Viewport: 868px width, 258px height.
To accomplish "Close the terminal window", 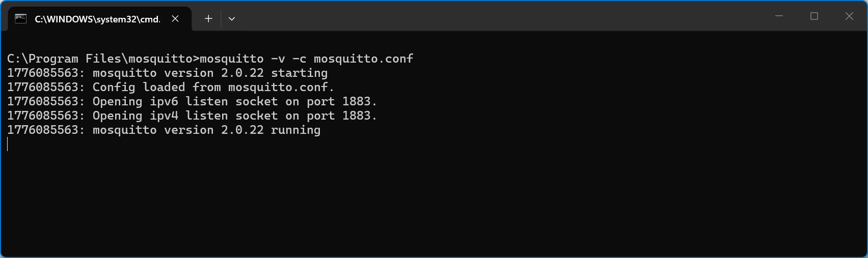I will pyautogui.click(x=849, y=16).
